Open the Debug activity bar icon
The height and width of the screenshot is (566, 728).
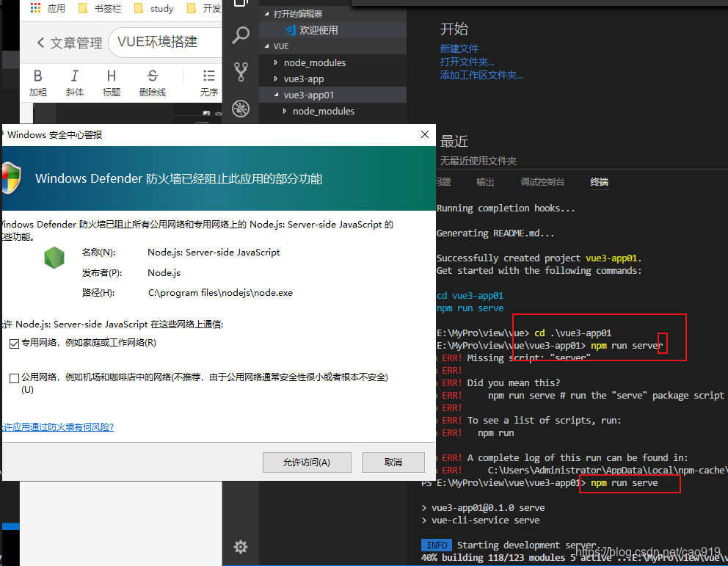(x=241, y=108)
